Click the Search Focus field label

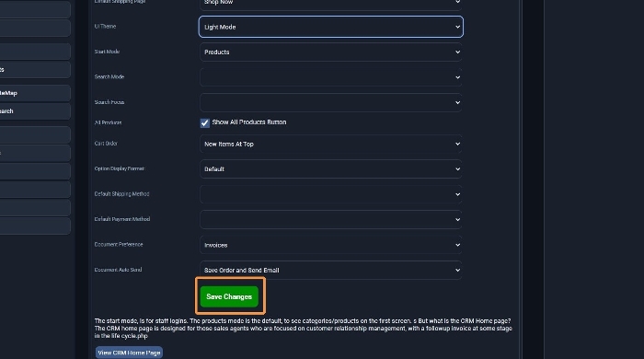pyautogui.click(x=109, y=102)
